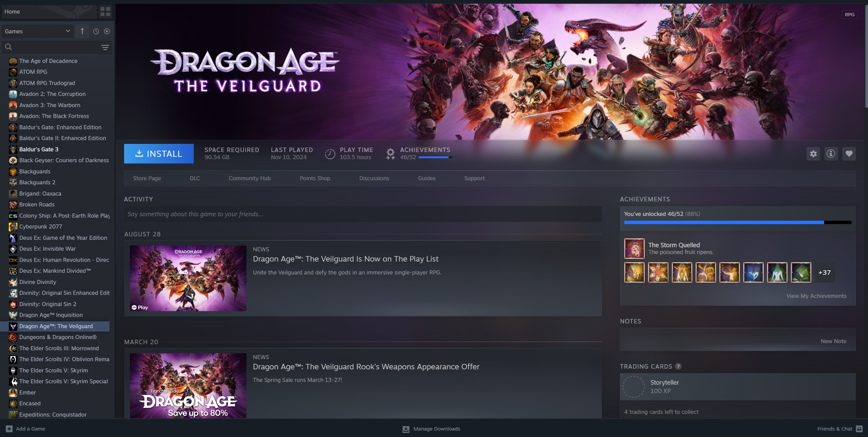This screenshot has height=437, width=868.
Task: Select Encased in the library list
Action: pos(55,403)
